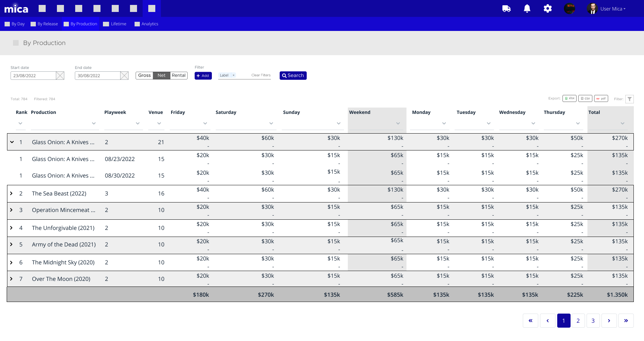This screenshot has height=341, width=644.
Task: Click the mica logo
Action: 16,8
